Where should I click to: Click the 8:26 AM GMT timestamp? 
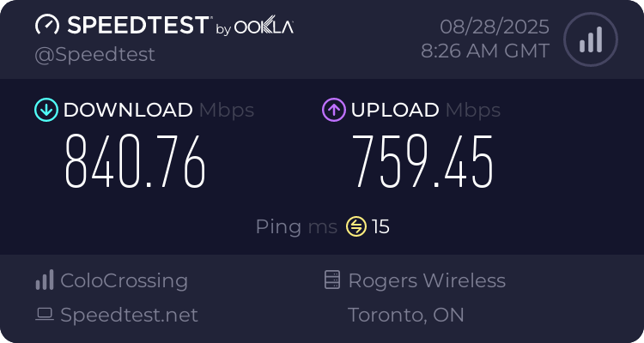(485, 51)
